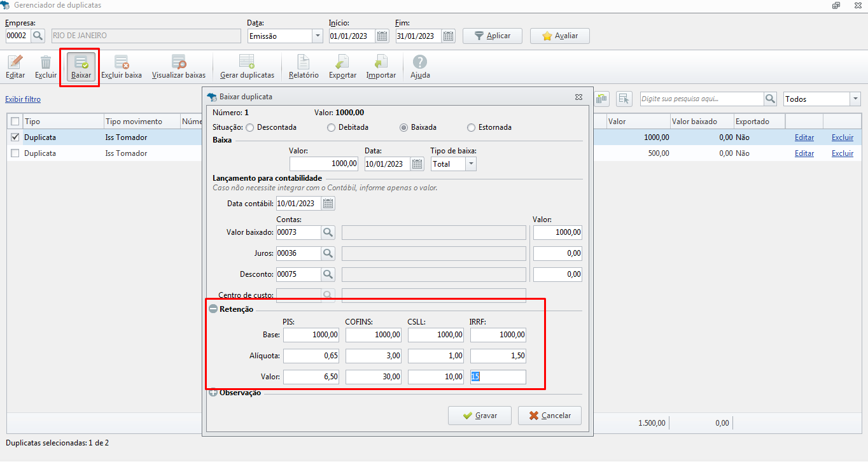
Task: Click the IRRF Valor field
Action: 498,377
